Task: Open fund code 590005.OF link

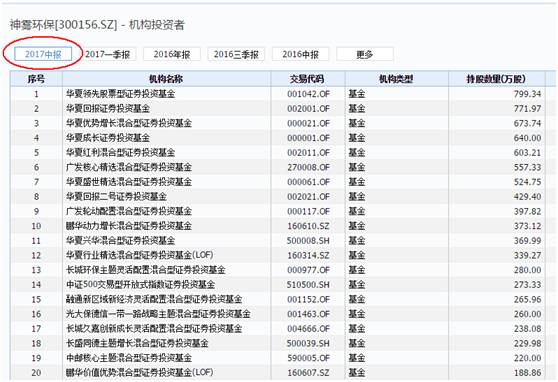Action: tap(308, 358)
